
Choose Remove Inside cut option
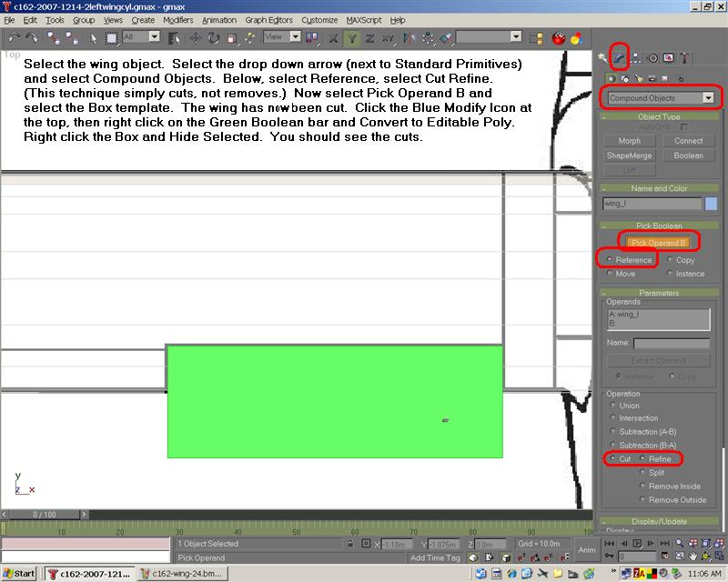point(670,486)
